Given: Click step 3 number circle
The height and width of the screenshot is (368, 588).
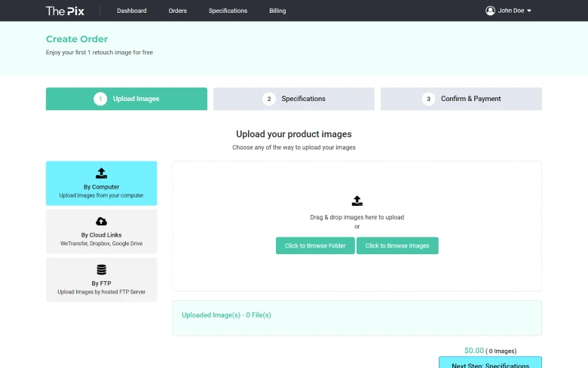Looking at the screenshot, I should tap(428, 99).
